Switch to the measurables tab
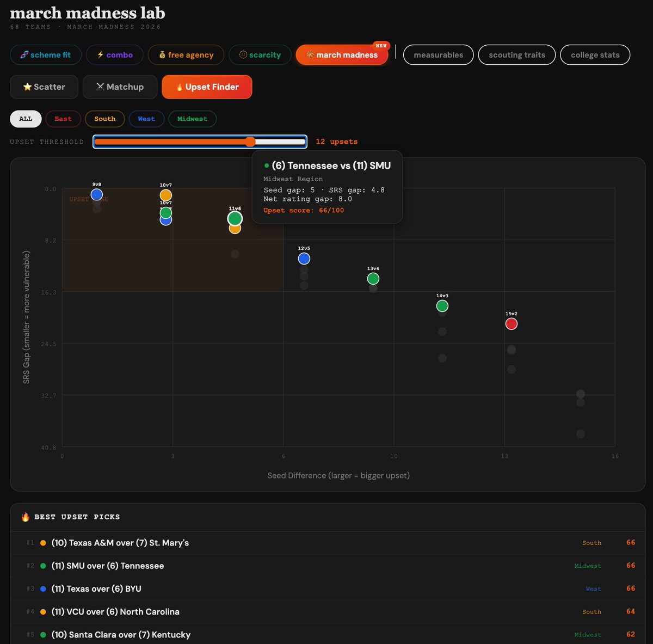This screenshot has height=644, width=653. coord(438,54)
